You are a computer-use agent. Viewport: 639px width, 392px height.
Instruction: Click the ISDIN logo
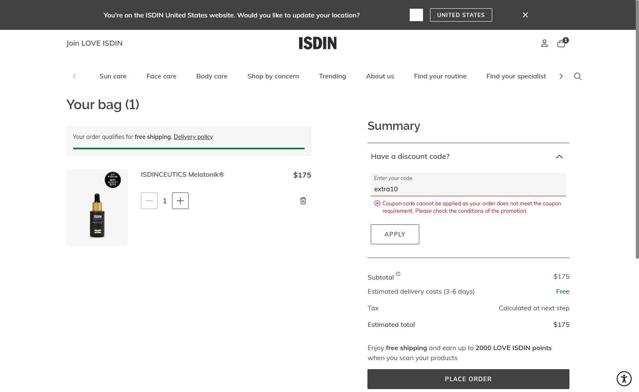coord(318,43)
